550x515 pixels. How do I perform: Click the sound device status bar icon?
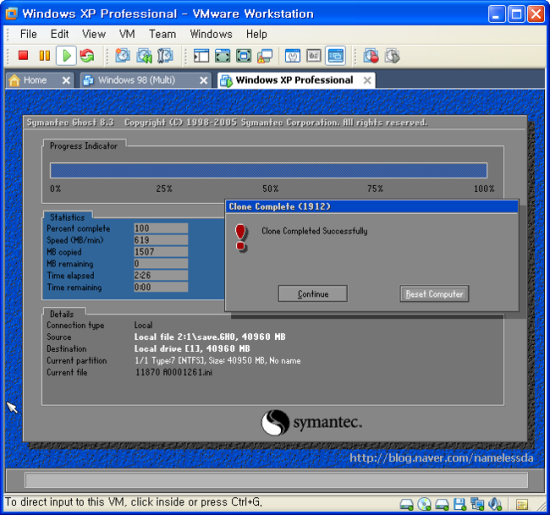[x=495, y=504]
